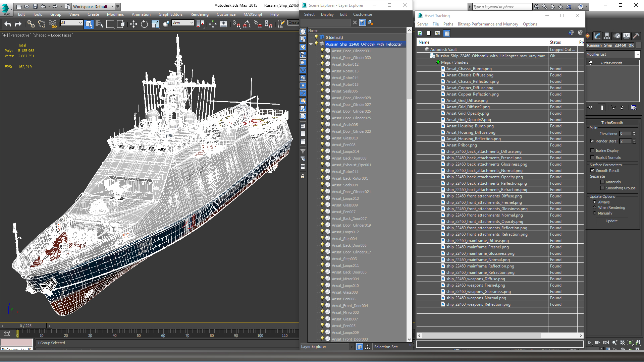Screen dimensions: 644x362
Task: Switch Asset Tracking to table view icon
Action: 447,33
